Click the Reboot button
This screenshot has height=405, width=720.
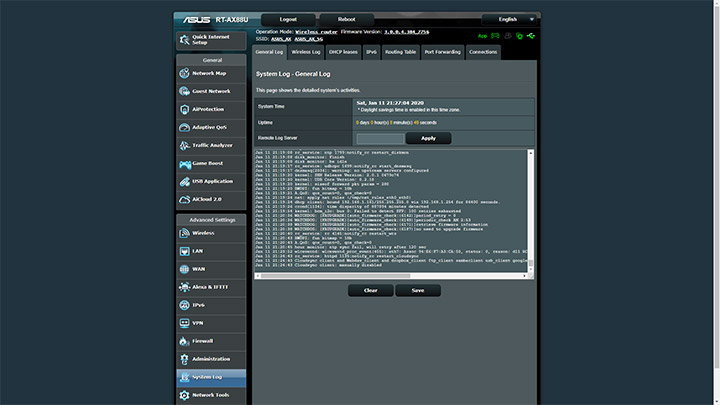pyautogui.click(x=346, y=19)
